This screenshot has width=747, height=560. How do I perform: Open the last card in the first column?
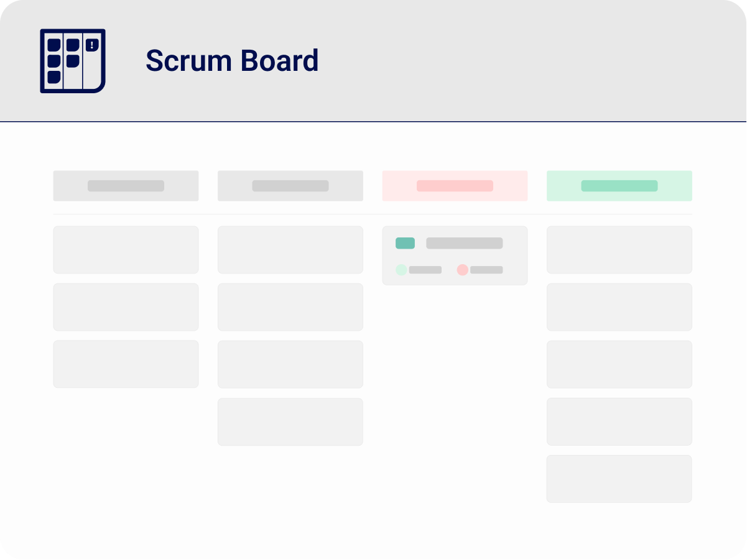(x=126, y=364)
